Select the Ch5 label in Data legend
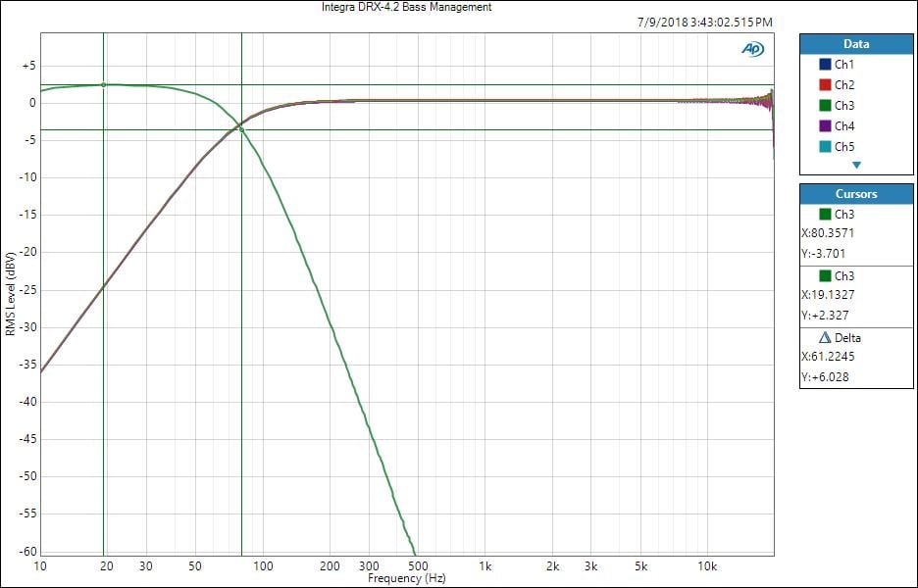918x588 pixels. (844, 147)
